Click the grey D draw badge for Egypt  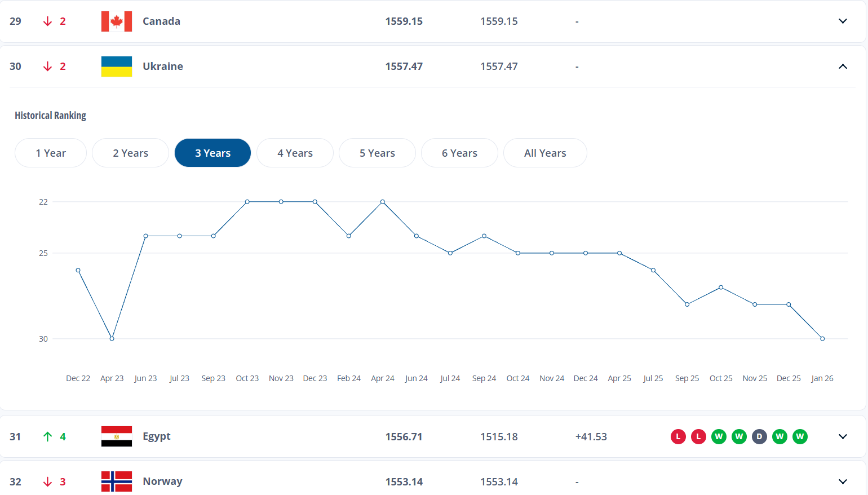[x=759, y=436]
